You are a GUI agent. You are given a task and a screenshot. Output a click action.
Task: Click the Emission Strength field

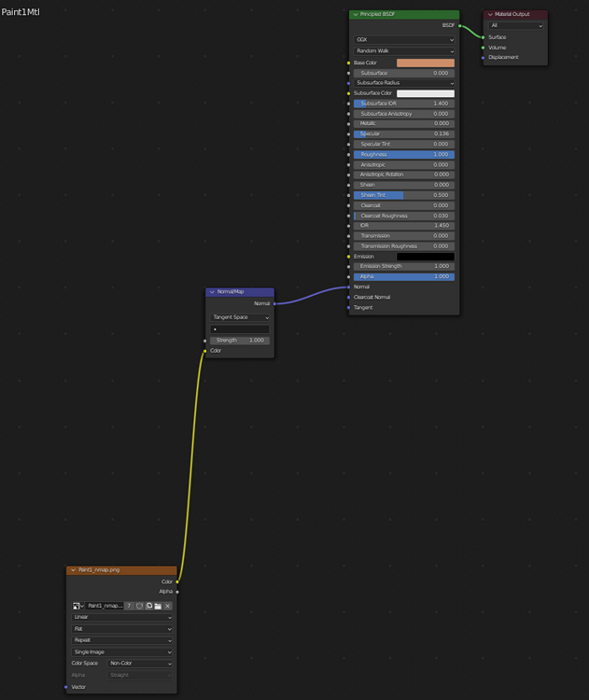(404, 266)
